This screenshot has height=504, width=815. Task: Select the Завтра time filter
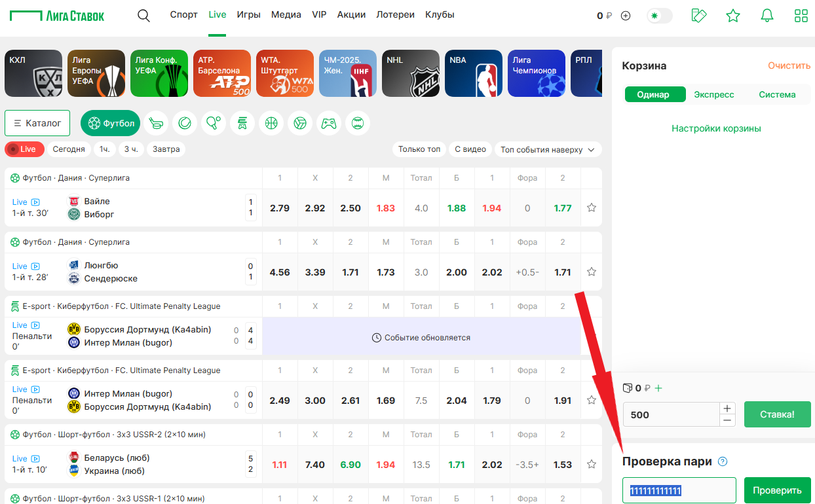pyautogui.click(x=166, y=149)
